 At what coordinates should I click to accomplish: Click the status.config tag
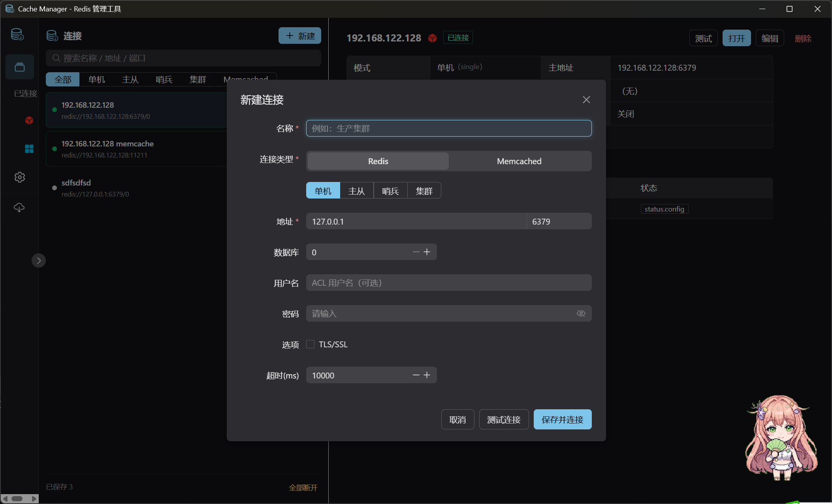click(664, 209)
